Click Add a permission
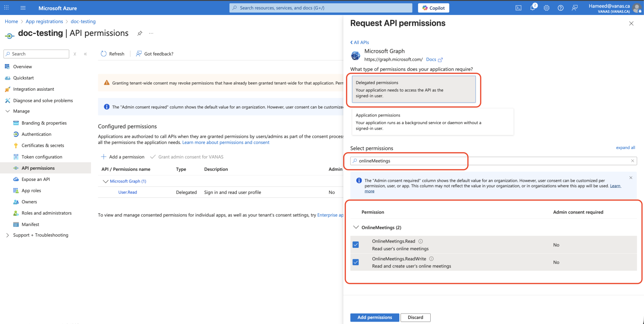644x324 pixels. (122, 157)
